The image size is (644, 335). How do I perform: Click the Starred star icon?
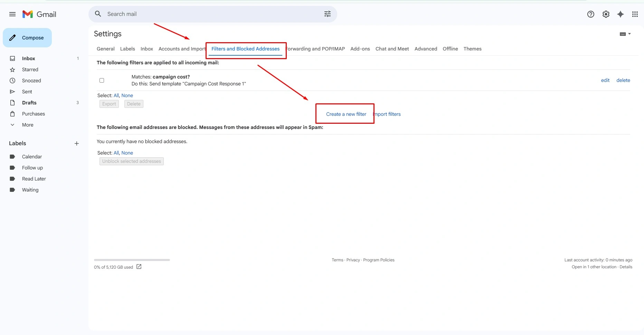coord(12,69)
